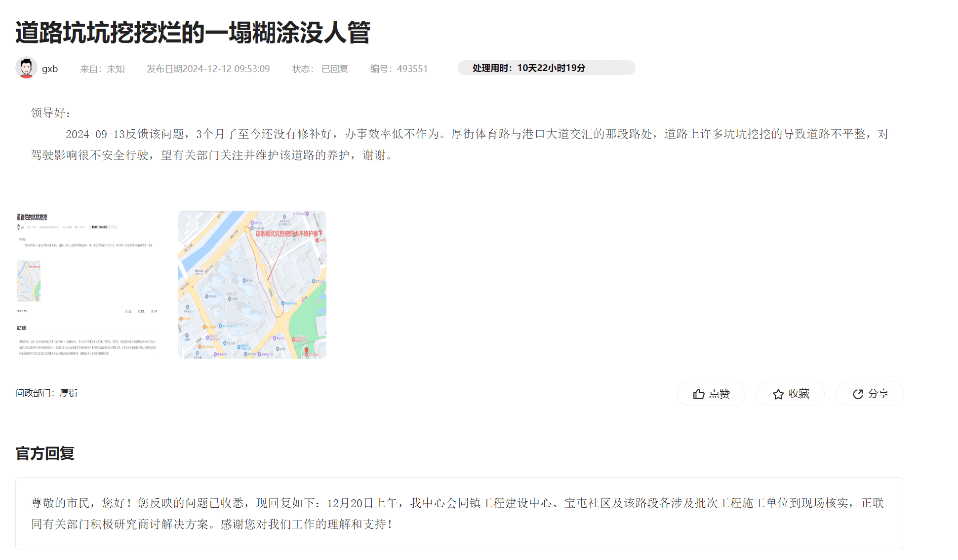The height and width of the screenshot is (560, 958).
Task: Click inside the official reply text box
Action: pos(459,514)
